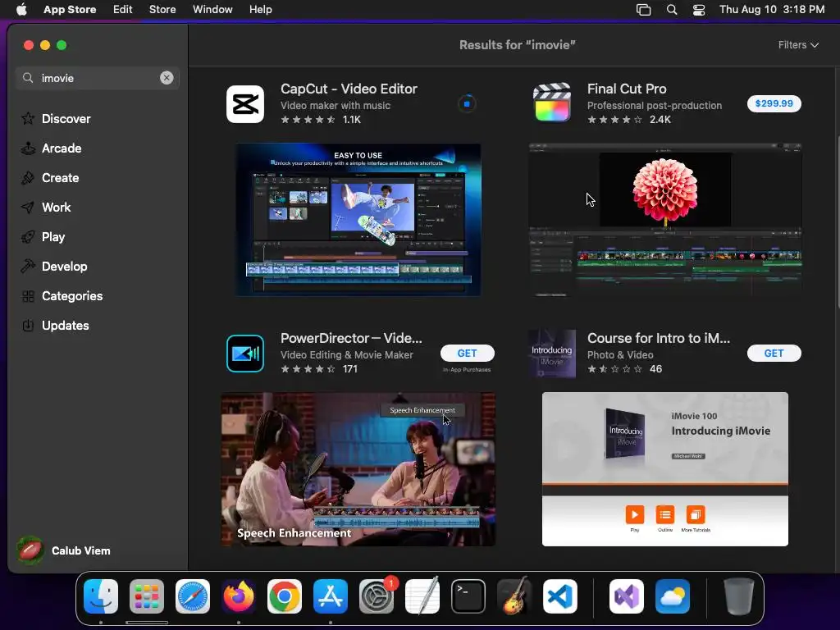
Task: View the CapCut Easy To Use screenshot
Action: point(358,220)
